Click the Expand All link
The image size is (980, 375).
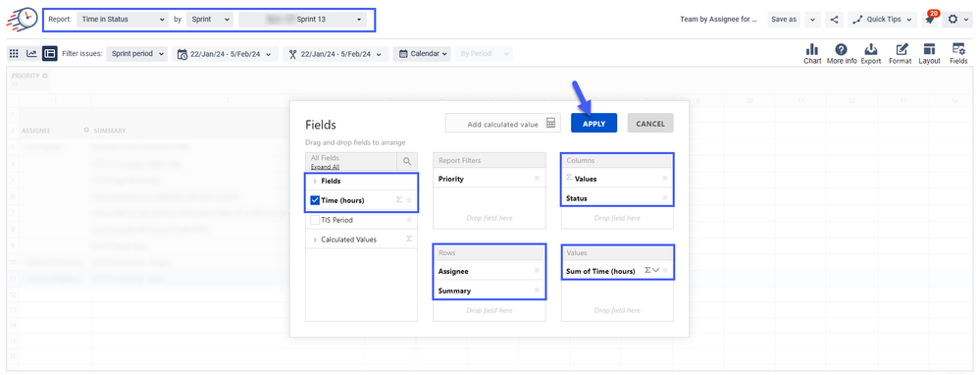point(325,167)
